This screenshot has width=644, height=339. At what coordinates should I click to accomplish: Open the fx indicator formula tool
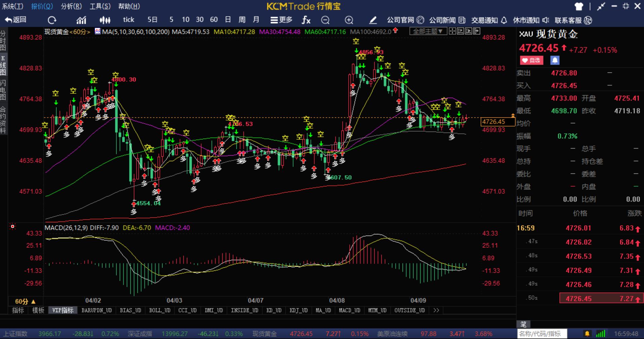click(306, 20)
